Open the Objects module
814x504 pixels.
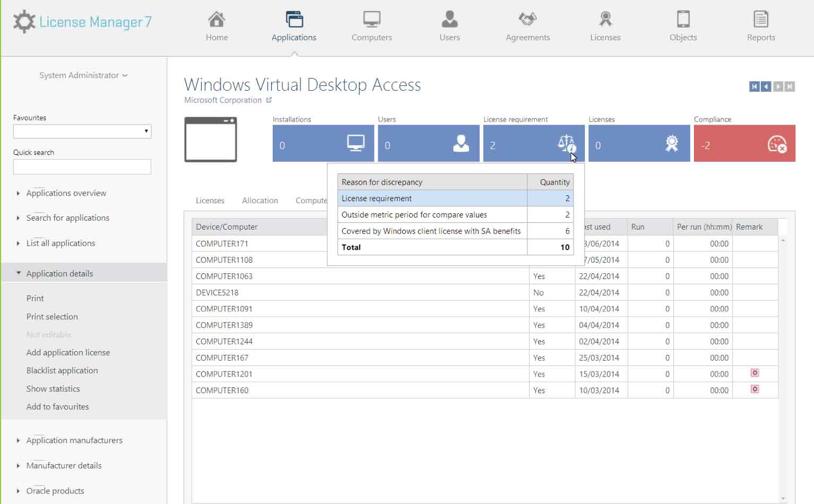pyautogui.click(x=683, y=24)
